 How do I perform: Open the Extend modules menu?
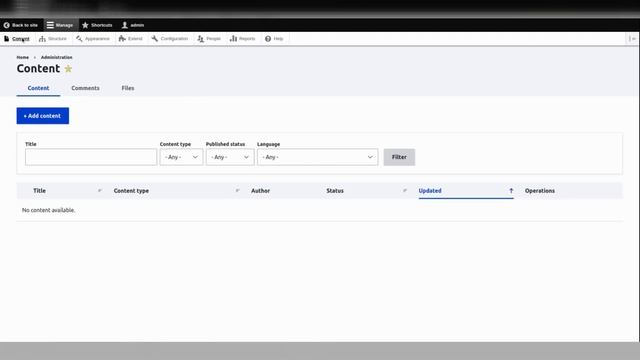pos(131,39)
